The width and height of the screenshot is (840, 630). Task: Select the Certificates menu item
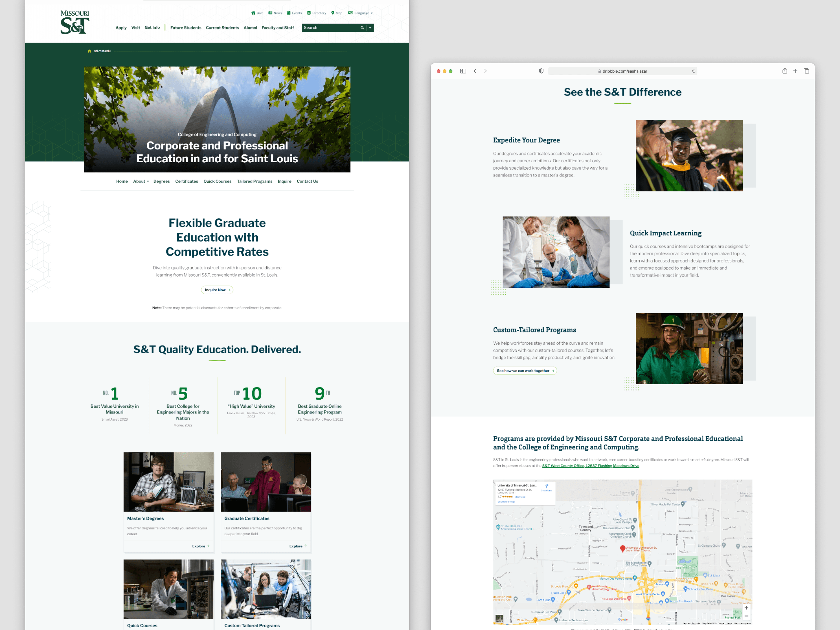coord(187,181)
